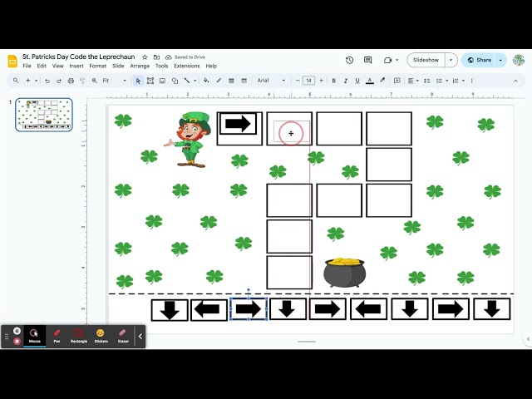Open the Insert menu
Screen dimensions: 532x399
(x=76, y=66)
